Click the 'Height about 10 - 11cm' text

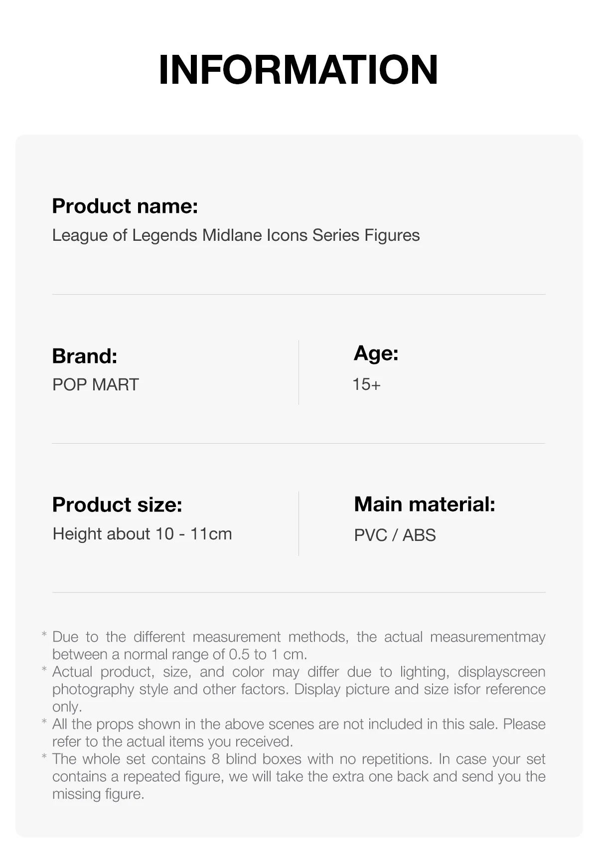point(143,534)
